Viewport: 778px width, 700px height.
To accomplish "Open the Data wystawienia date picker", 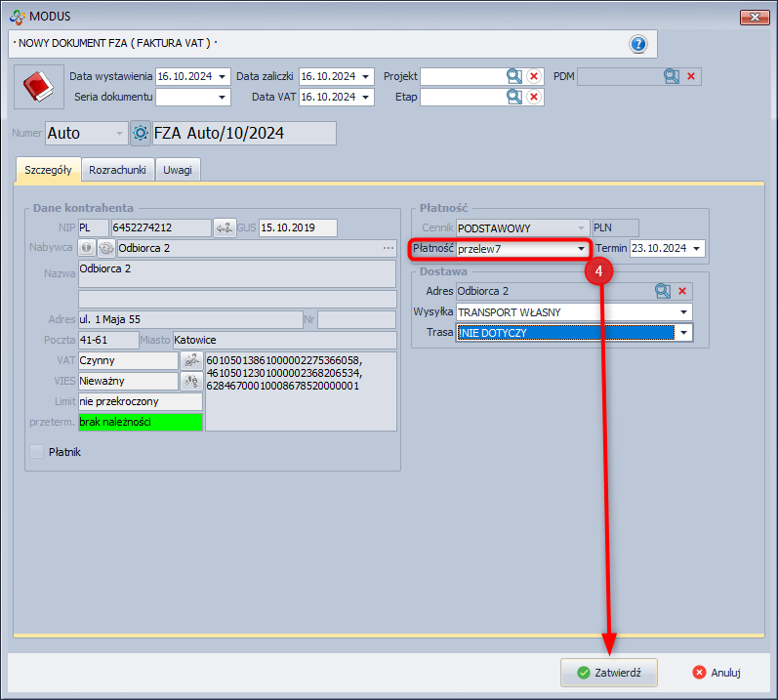I will tap(223, 76).
